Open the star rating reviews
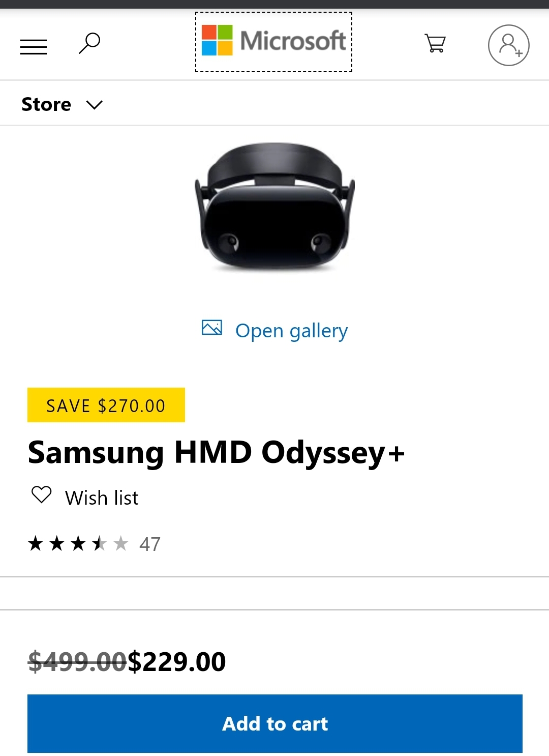The image size is (549, 756). tap(78, 544)
